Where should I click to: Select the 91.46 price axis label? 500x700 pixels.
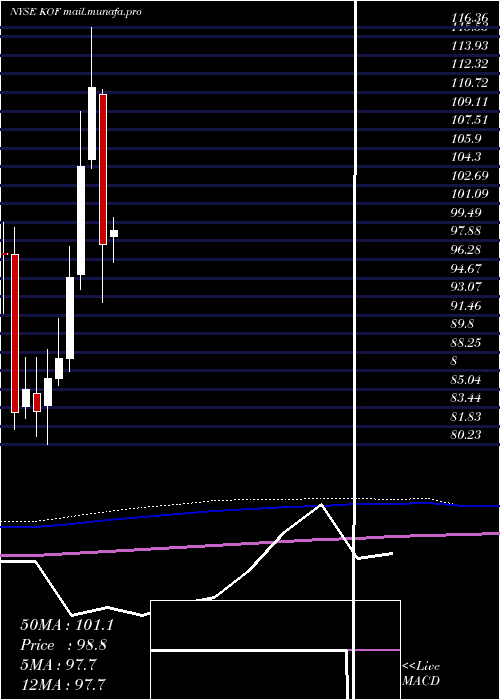click(x=467, y=305)
